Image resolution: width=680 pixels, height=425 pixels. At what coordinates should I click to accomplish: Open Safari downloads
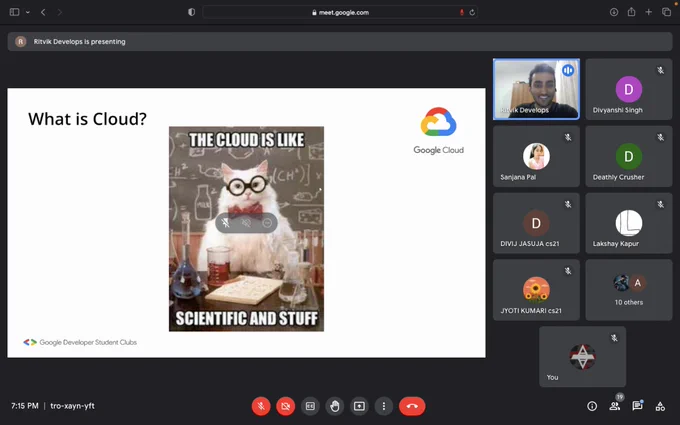click(614, 12)
